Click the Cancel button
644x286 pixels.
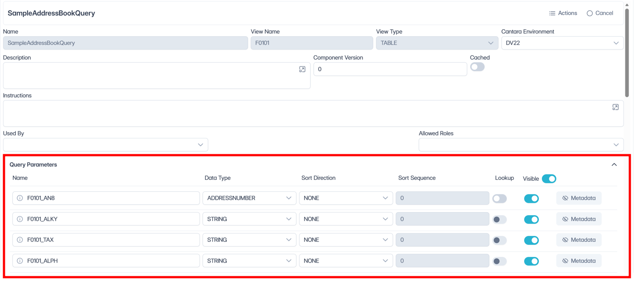(x=600, y=13)
